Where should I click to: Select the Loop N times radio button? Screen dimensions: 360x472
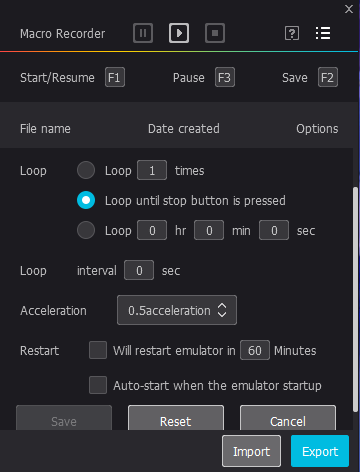(86, 170)
